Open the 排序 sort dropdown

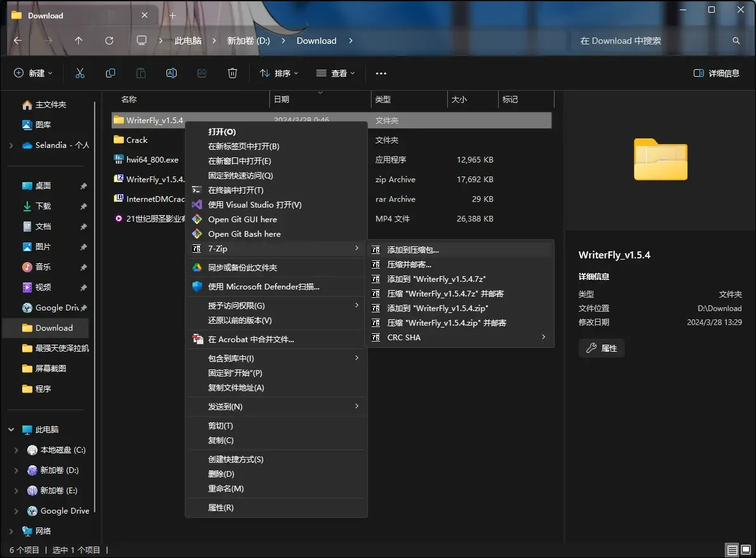(279, 73)
